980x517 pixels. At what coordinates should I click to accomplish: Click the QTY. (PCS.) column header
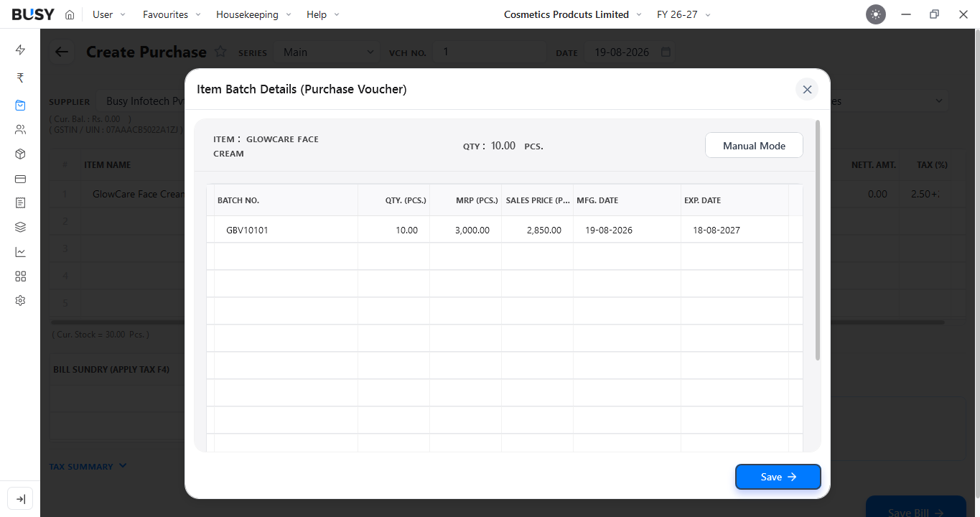click(393, 200)
